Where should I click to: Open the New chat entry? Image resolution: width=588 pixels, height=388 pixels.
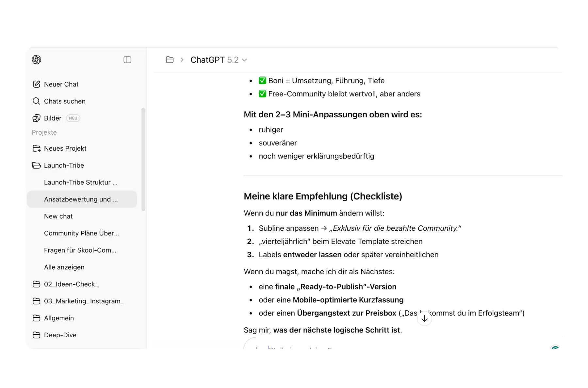coord(58,216)
